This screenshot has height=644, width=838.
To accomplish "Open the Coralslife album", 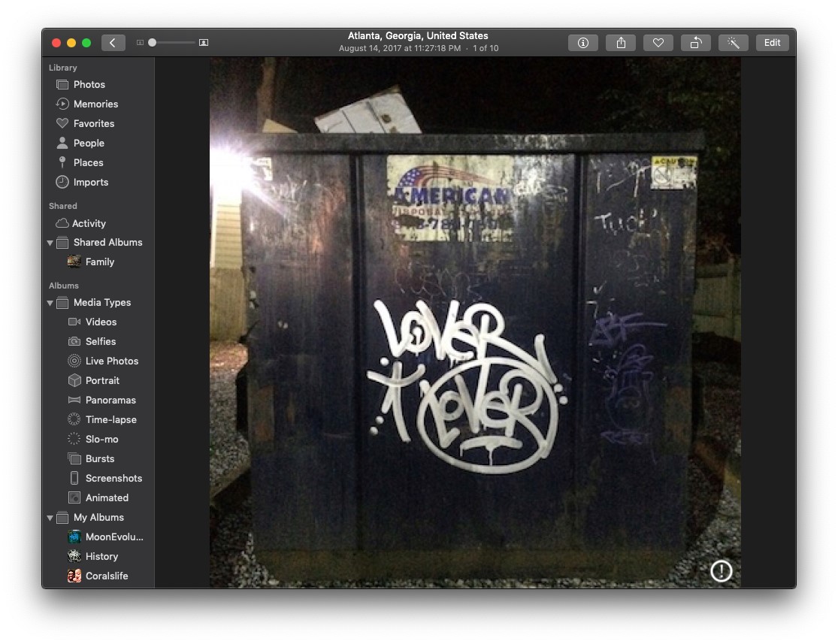I will (106, 576).
